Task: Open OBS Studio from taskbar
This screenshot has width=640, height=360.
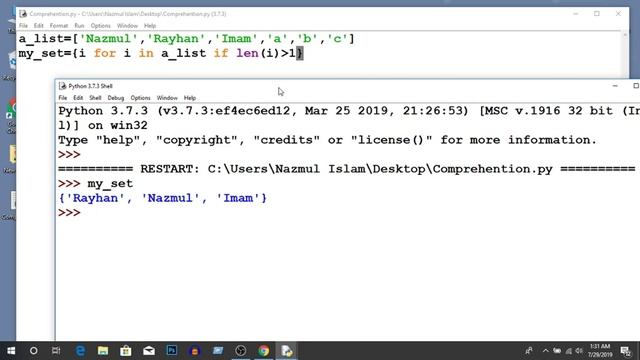Action: [x=241, y=351]
